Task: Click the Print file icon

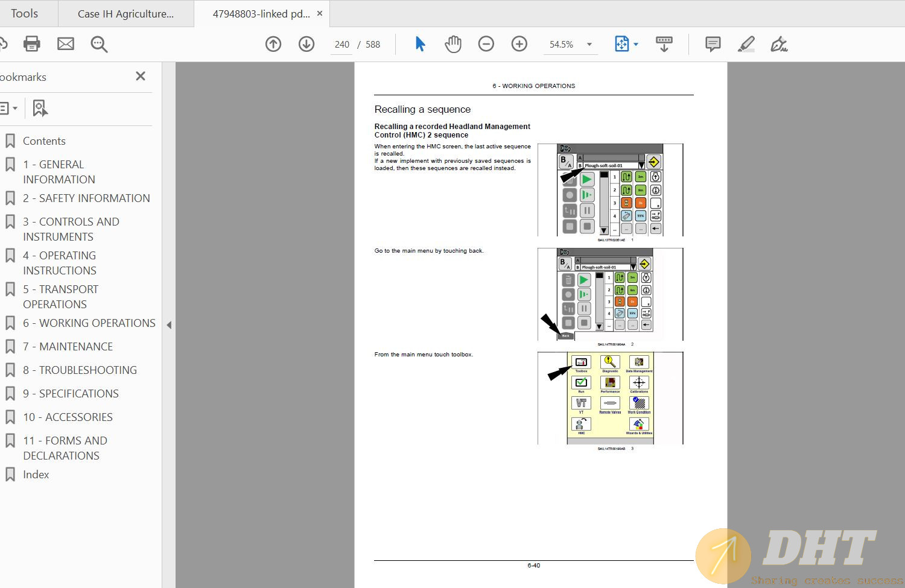Action: (x=31, y=44)
